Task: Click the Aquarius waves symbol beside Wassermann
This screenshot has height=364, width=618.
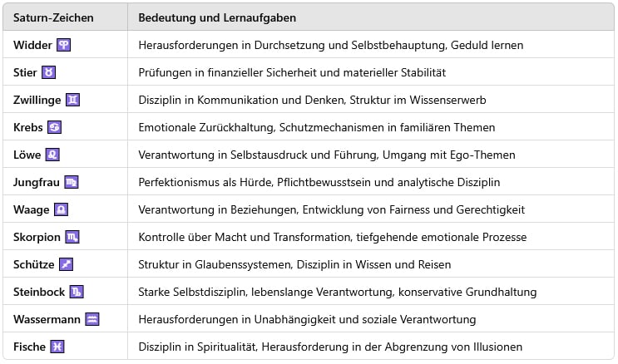Action: 91,319
